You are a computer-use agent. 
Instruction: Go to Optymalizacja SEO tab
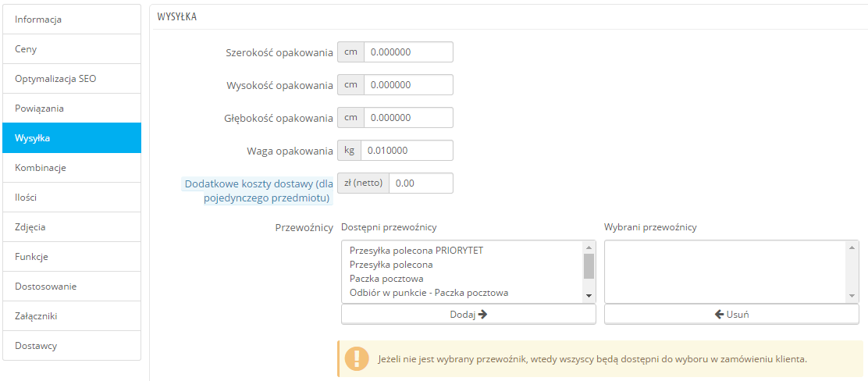click(72, 79)
